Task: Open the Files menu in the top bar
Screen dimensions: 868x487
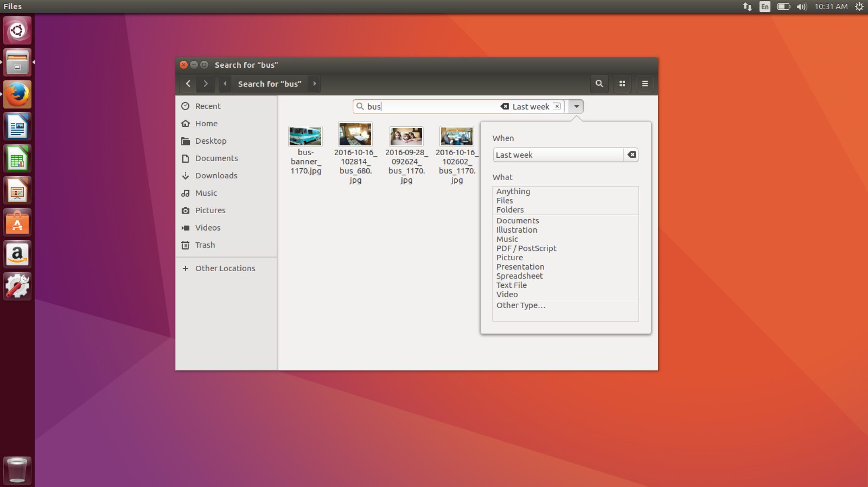Action: click(12, 6)
